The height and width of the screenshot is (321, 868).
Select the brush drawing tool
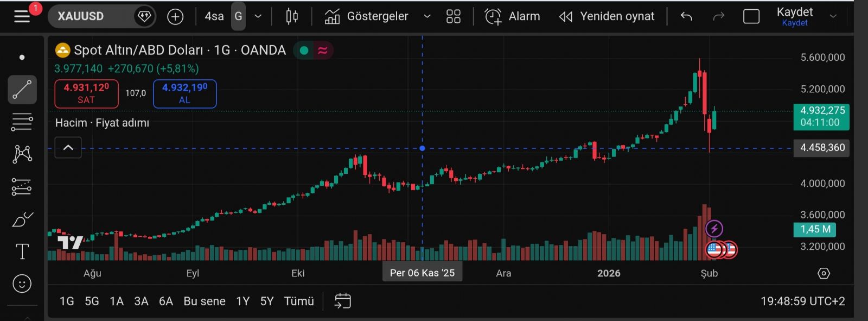(x=22, y=219)
